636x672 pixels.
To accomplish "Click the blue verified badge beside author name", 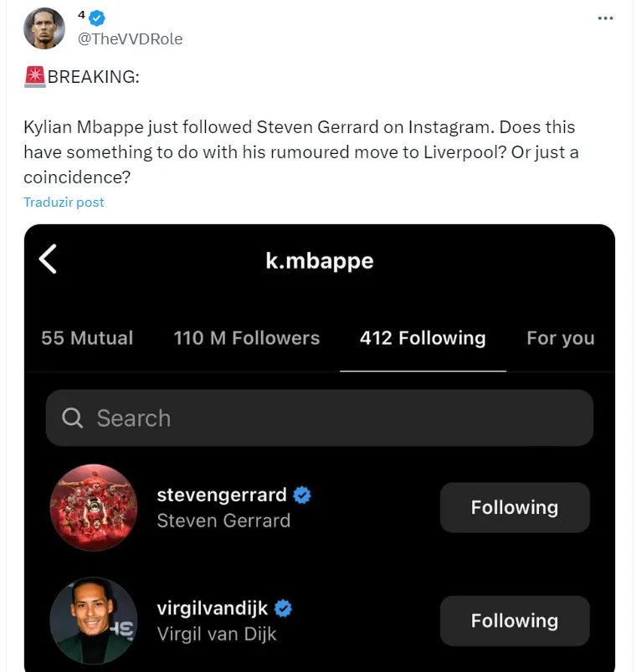I will click(x=99, y=17).
